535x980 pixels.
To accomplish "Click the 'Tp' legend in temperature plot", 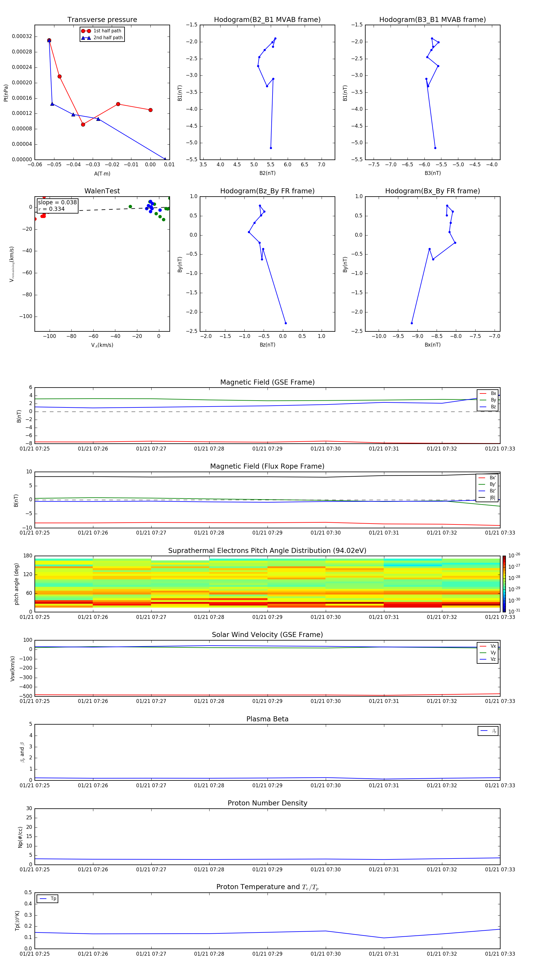I will (x=48, y=899).
